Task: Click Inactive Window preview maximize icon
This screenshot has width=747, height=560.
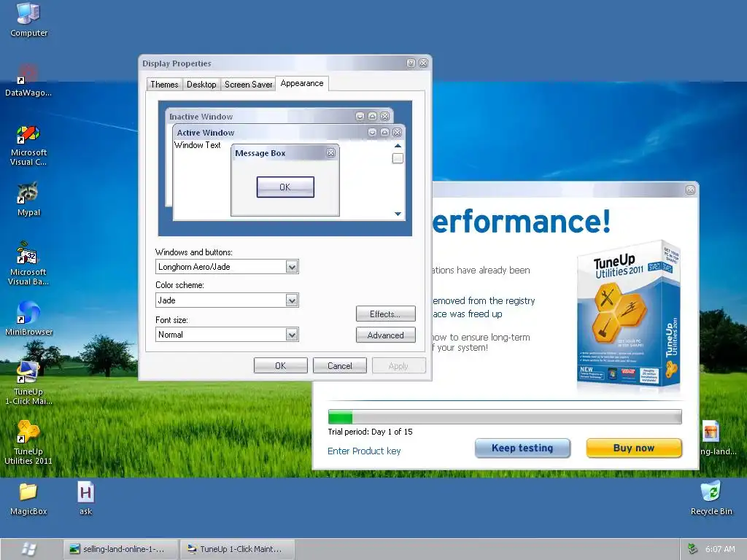Action: coord(373,116)
